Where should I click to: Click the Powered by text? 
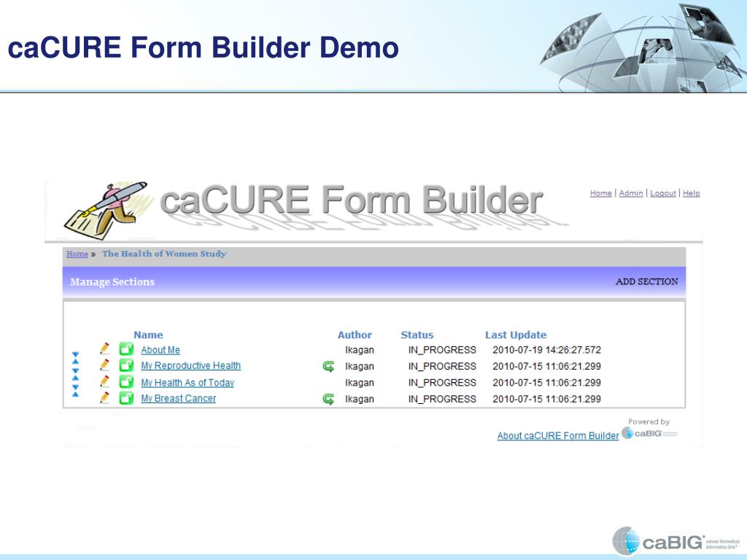pyautogui.click(x=649, y=421)
